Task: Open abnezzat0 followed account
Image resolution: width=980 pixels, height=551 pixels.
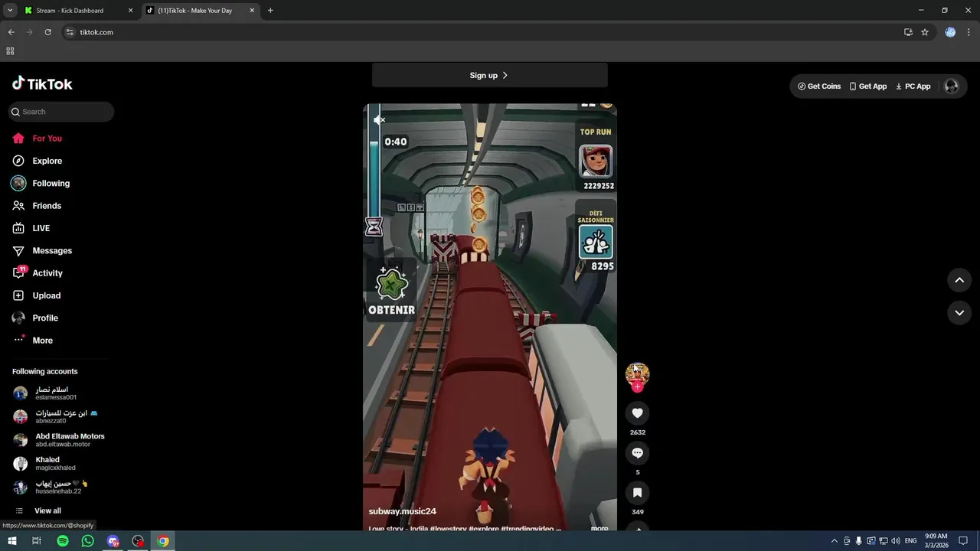Action: click(55, 416)
